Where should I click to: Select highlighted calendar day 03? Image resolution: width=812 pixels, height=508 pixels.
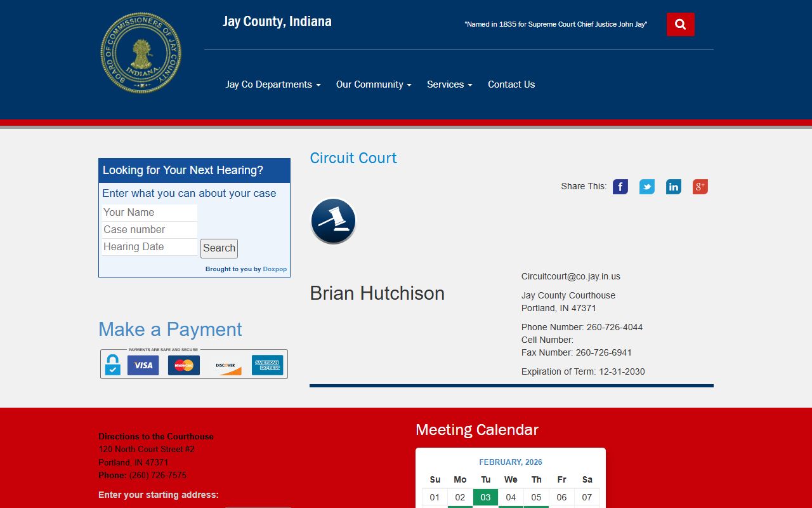pyautogui.click(x=485, y=497)
